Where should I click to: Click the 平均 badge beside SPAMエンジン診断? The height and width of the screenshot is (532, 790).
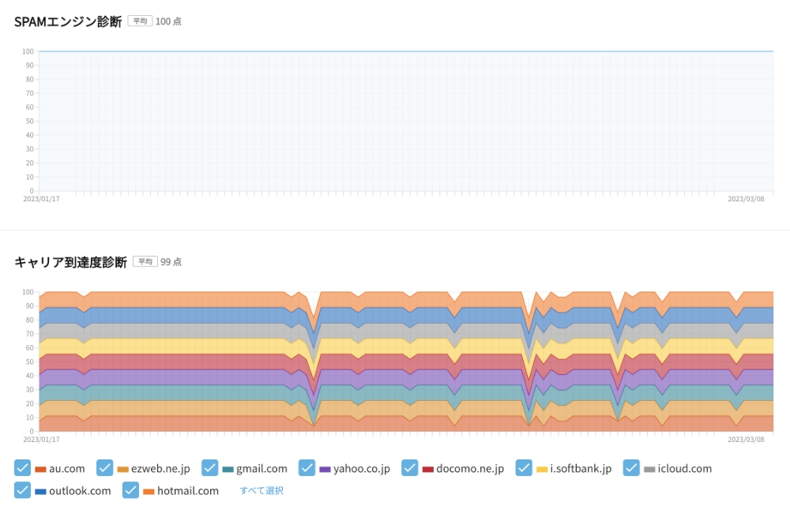[140, 21]
